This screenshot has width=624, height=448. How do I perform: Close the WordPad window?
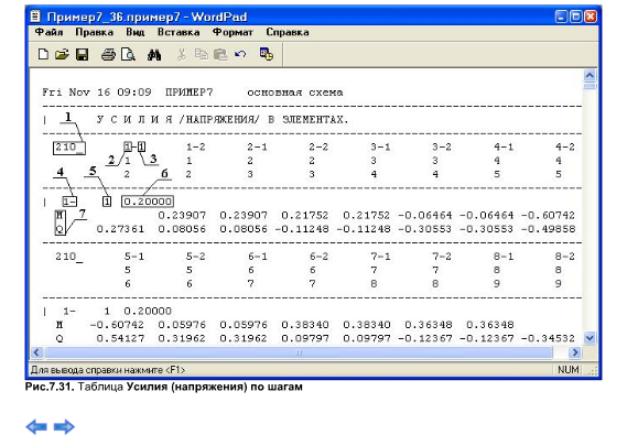[591, 16]
